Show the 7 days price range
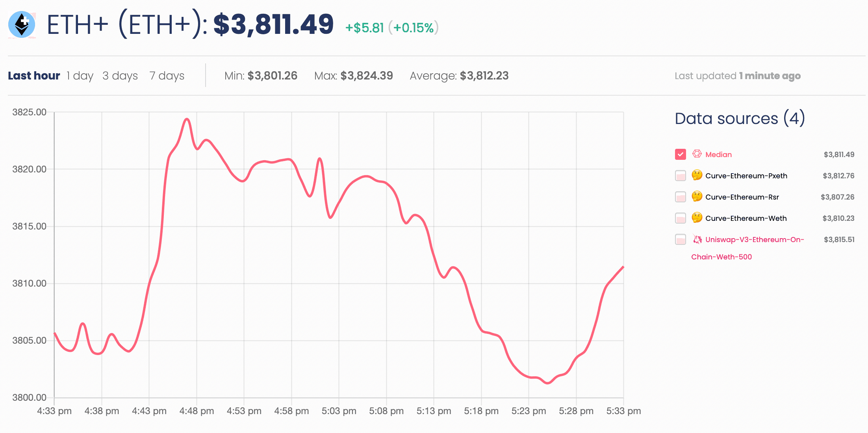Image resolution: width=868 pixels, height=433 pixels. 167,76
